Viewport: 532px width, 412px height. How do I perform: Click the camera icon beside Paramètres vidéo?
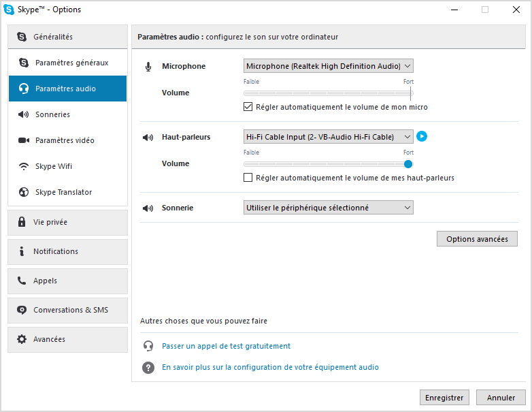point(23,140)
